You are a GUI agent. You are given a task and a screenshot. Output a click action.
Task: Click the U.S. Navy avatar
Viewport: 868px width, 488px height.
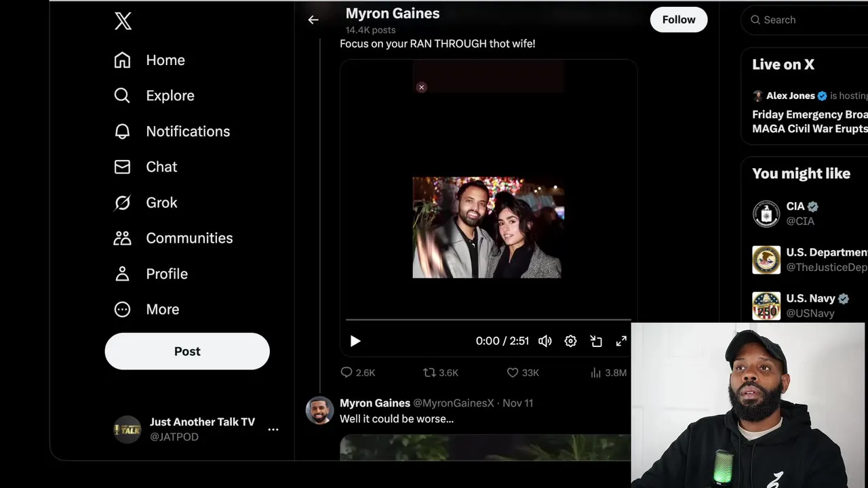point(766,306)
